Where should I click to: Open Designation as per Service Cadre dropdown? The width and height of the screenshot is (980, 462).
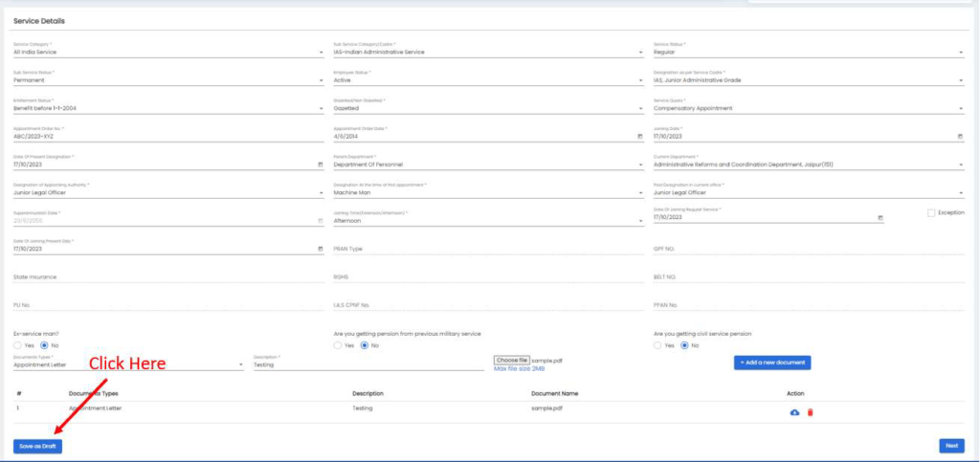[808, 80]
